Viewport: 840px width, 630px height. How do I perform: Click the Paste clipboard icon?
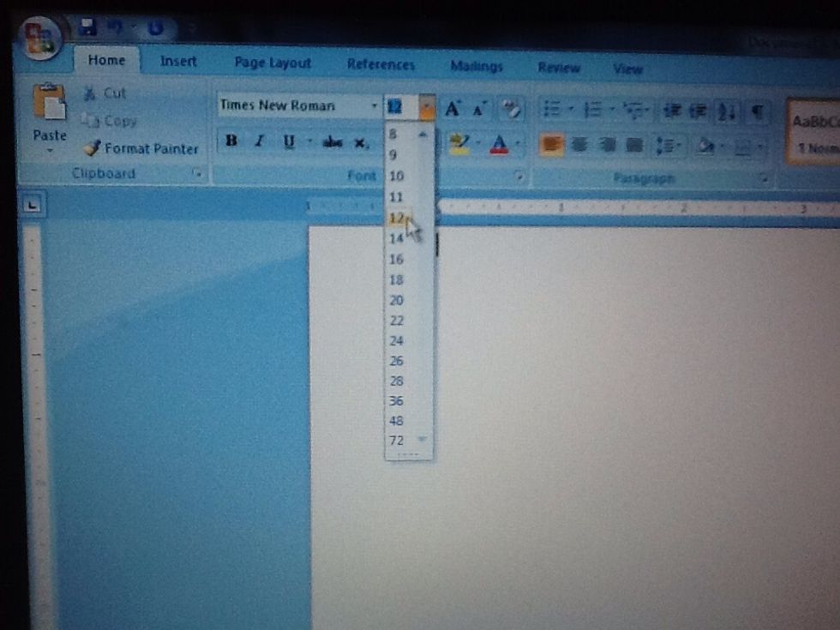(50, 103)
